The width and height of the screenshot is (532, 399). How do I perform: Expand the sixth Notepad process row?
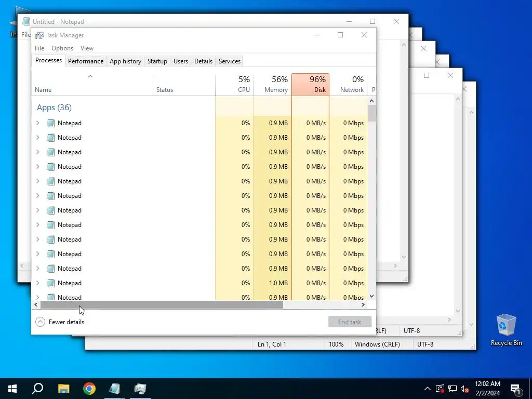(37, 196)
